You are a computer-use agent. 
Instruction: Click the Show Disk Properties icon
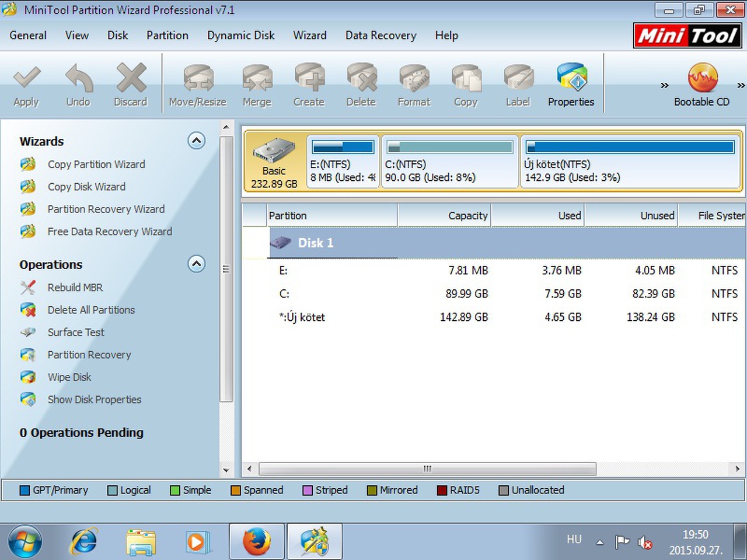click(x=28, y=400)
